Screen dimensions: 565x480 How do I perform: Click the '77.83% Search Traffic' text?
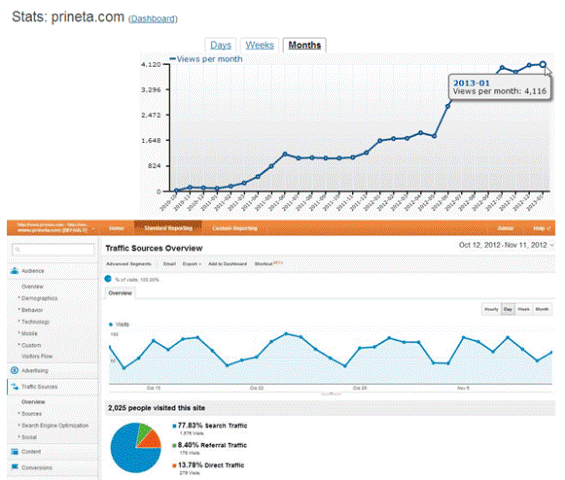point(213,426)
